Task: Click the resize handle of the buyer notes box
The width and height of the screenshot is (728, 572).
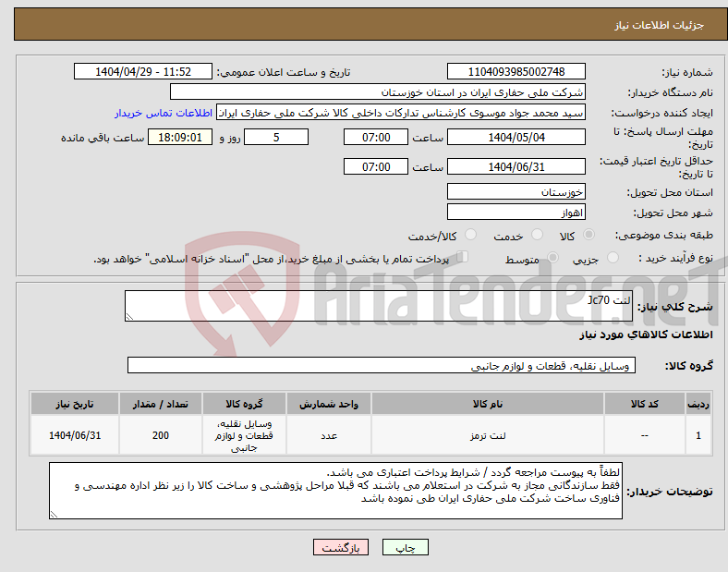Action: coord(54,515)
